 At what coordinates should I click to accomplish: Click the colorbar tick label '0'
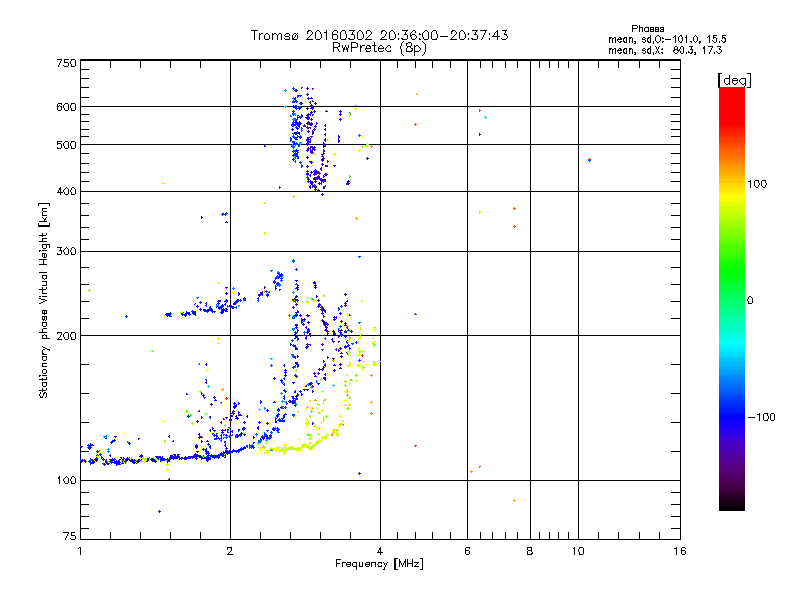(x=750, y=301)
